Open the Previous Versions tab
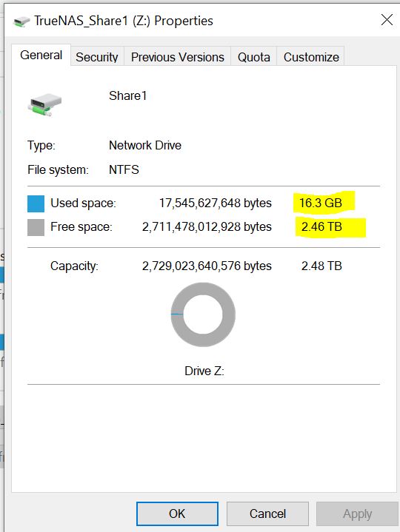Image resolution: width=400 pixels, height=532 pixels. click(x=178, y=57)
